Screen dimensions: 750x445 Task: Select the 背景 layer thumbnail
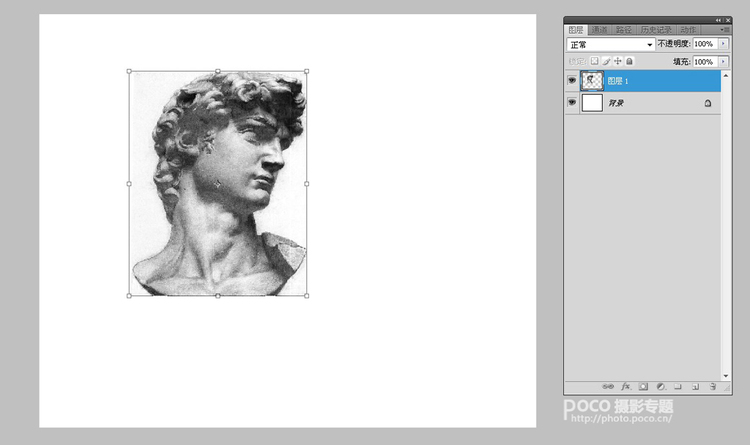(x=592, y=102)
